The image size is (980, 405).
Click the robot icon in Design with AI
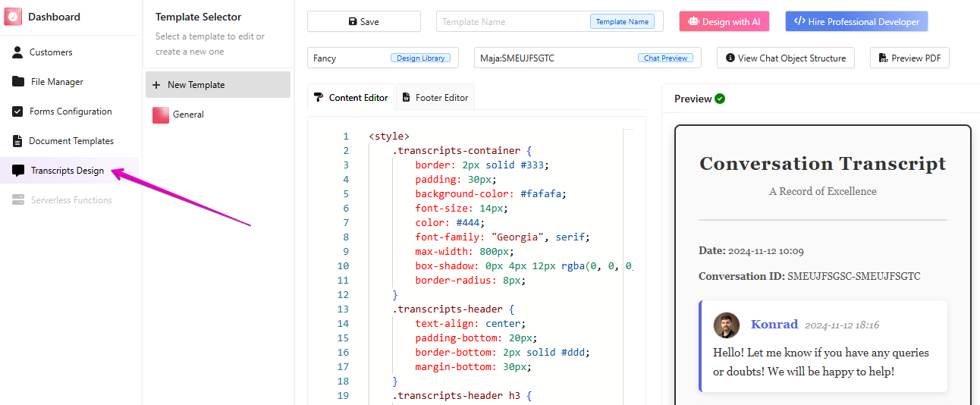[693, 22]
